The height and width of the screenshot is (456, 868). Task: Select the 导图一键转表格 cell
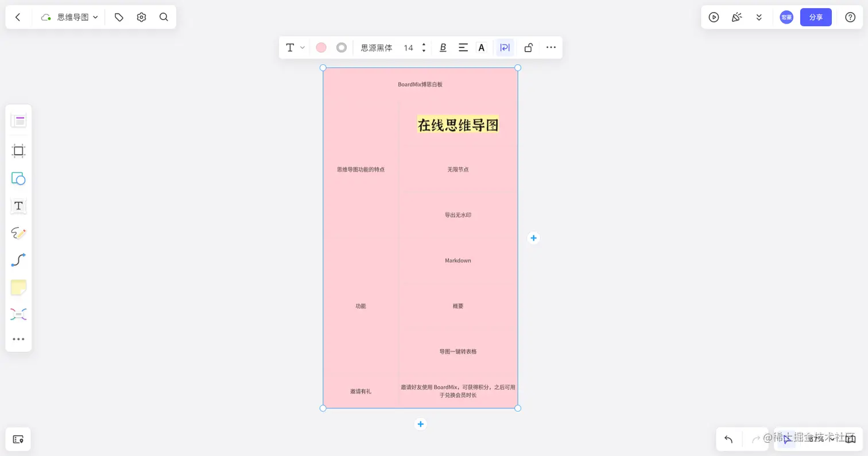pyautogui.click(x=458, y=351)
